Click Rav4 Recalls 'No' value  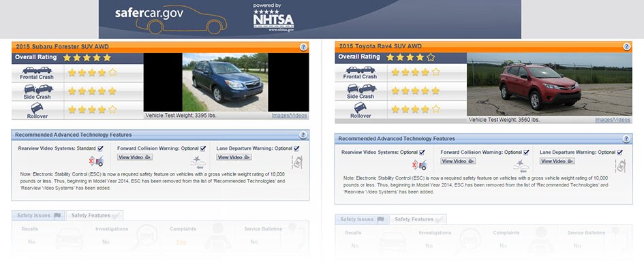click(x=355, y=246)
